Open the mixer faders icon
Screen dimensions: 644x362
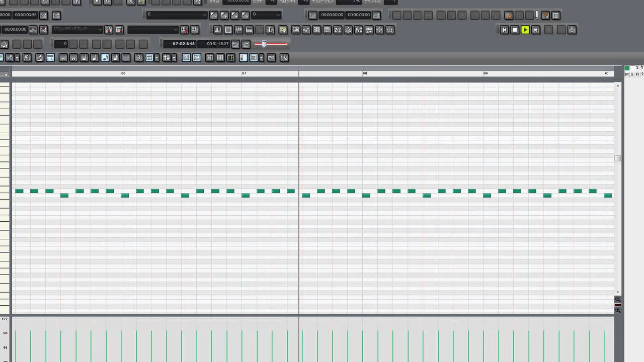pos(306,30)
